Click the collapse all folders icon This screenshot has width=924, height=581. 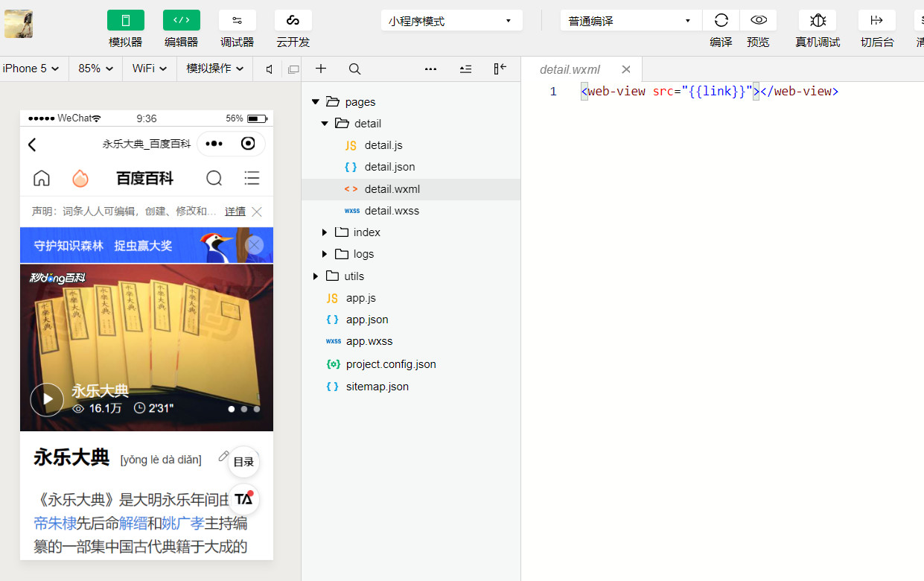pyautogui.click(x=465, y=69)
